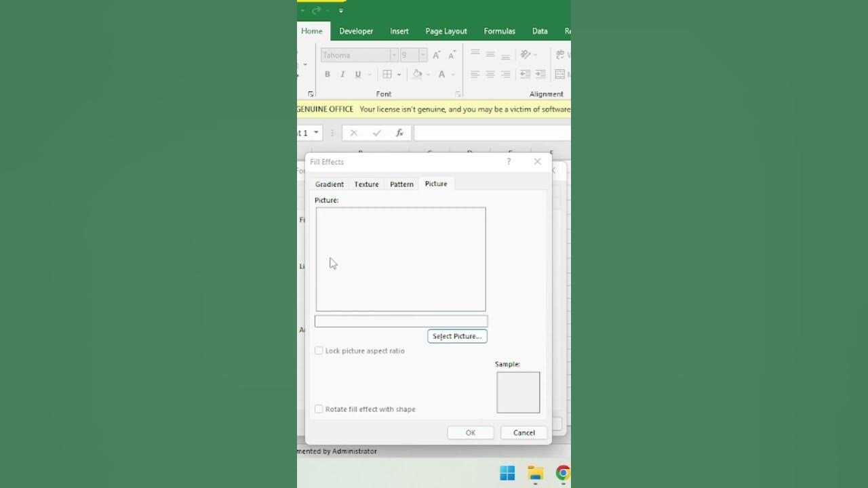
Task: Switch to the Texture tab
Action: pyautogui.click(x=366, y=184)
